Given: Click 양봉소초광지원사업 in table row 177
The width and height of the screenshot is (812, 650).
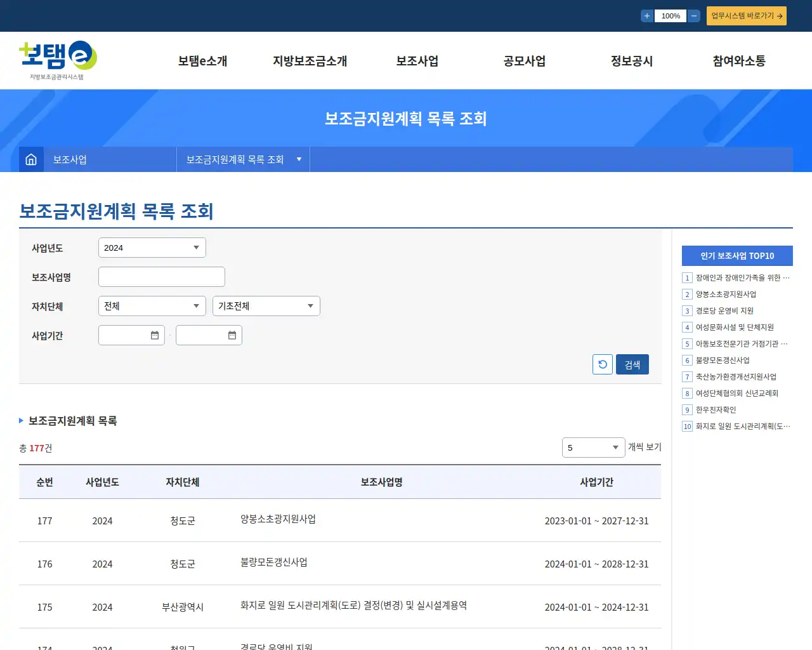Looking at the screenshot, I should (x=278, y=519).
